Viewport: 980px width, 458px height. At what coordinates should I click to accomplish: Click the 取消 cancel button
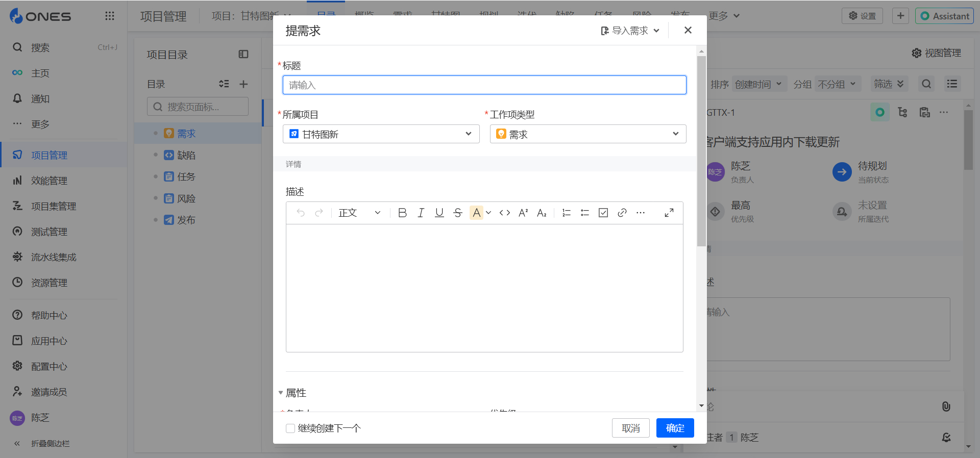pos(631,428)
